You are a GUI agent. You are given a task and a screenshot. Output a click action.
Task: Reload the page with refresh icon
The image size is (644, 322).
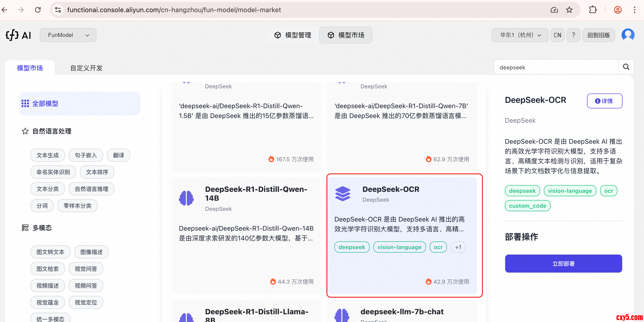tap(38, 10)
